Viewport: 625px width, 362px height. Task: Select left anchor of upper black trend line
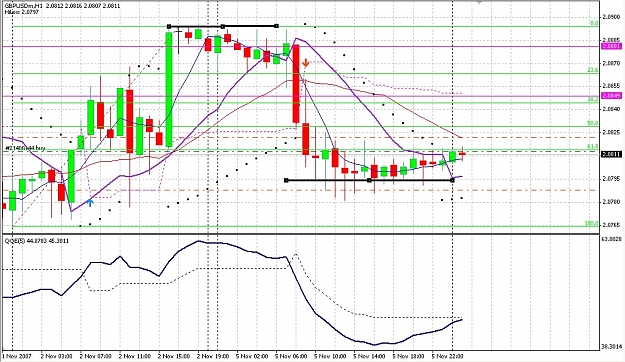click(169, 27)
